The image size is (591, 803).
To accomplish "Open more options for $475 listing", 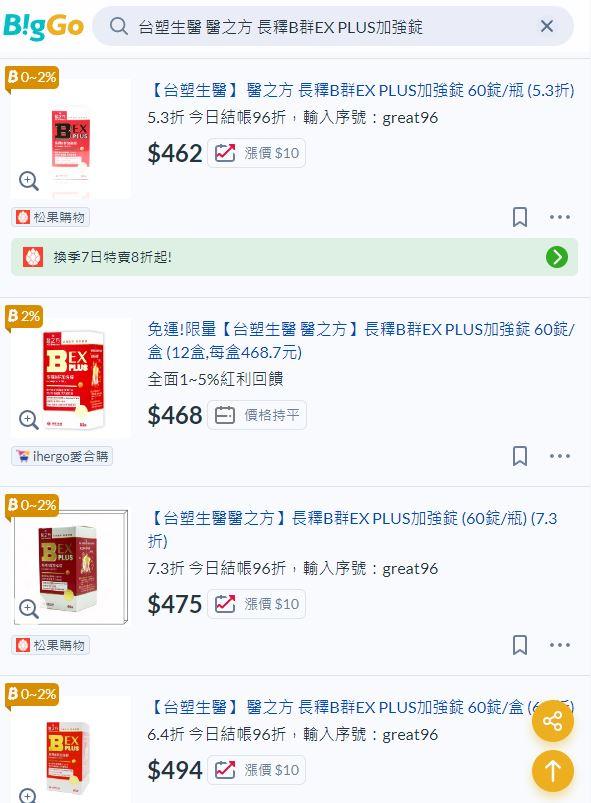I will pyautogui.click(x=560, y=645).
